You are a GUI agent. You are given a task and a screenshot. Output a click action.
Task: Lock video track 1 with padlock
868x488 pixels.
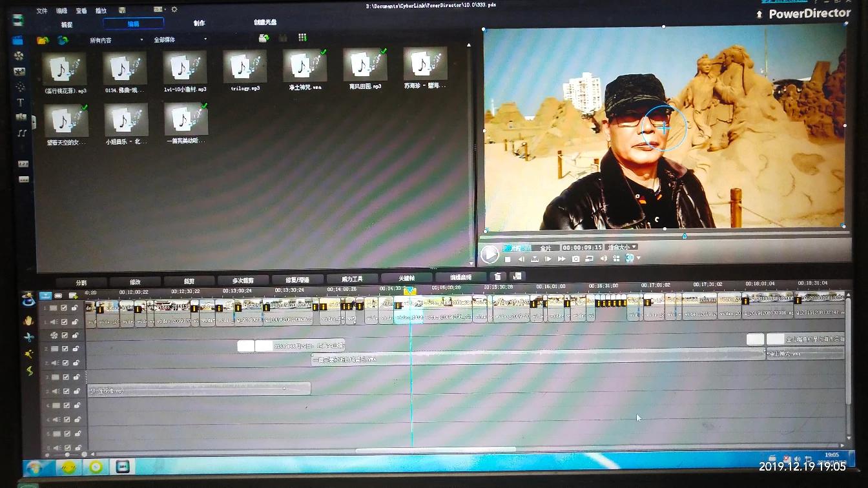74,308
